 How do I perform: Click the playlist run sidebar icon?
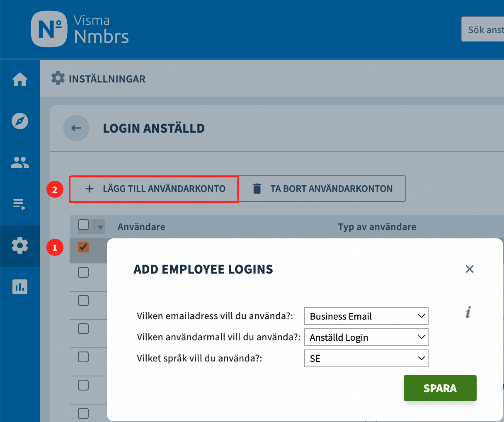[x=19, y=204]
